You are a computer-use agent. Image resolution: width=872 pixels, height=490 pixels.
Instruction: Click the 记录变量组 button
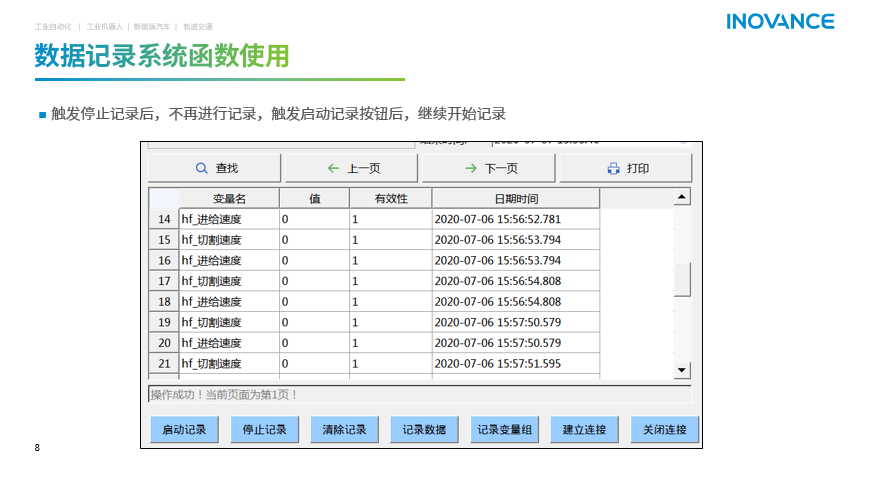click(x=504, y=429)
